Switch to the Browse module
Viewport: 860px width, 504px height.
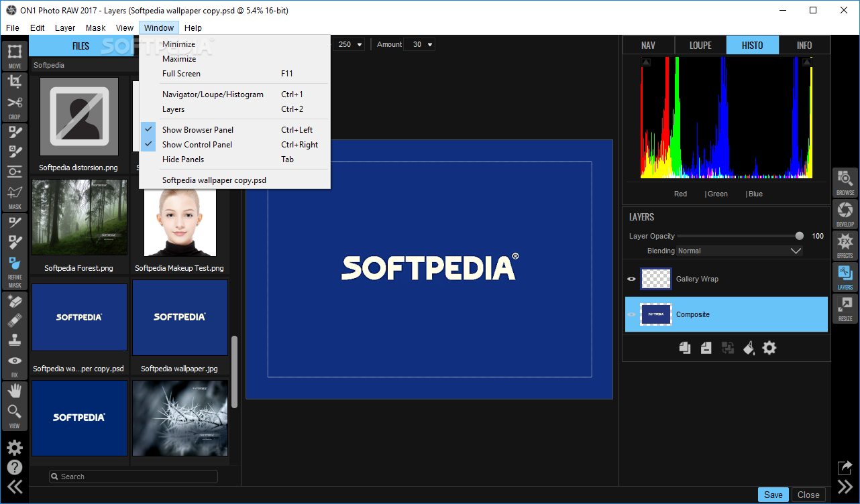(845, 182)
